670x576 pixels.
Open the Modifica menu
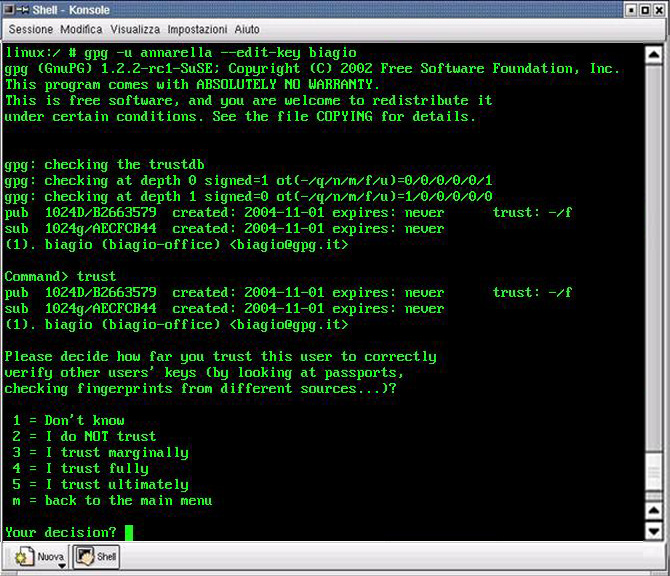tap(81, 30)
